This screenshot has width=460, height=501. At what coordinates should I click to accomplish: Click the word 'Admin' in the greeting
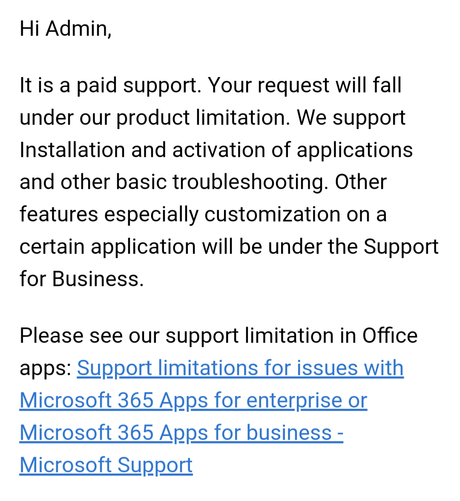pyautogui.click(x=76, y=29)
